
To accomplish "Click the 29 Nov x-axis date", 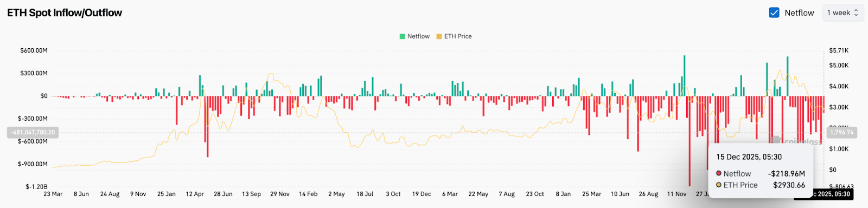I will (280, 194).
